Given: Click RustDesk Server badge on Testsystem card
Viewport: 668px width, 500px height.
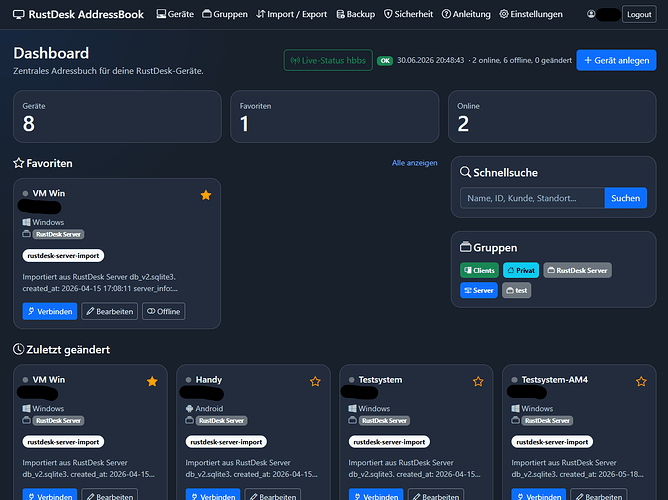Looking at the screenshot, I should (x=384, y=421).
